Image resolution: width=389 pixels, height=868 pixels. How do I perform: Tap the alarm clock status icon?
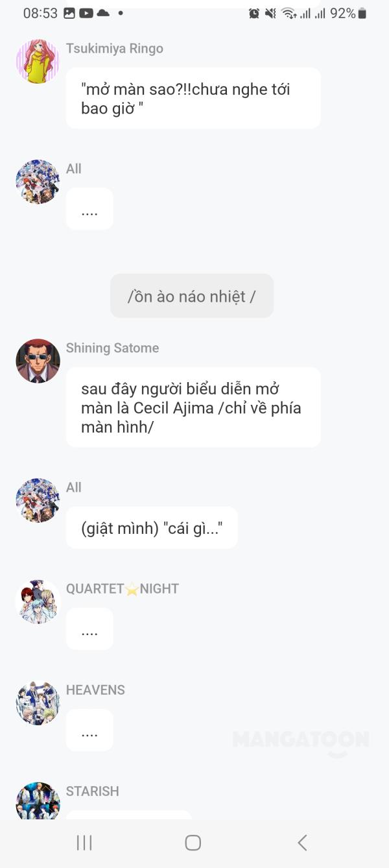(x=254, y=13)
